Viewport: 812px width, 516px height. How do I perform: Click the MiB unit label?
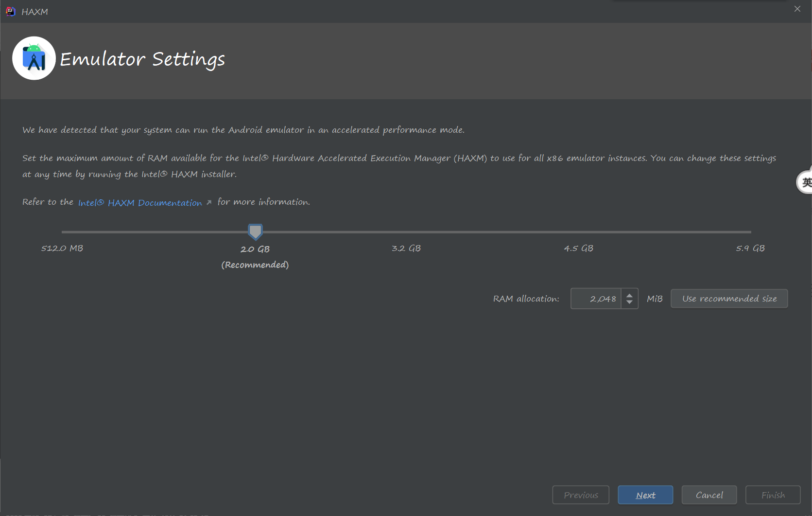click(x=655, y=299)
